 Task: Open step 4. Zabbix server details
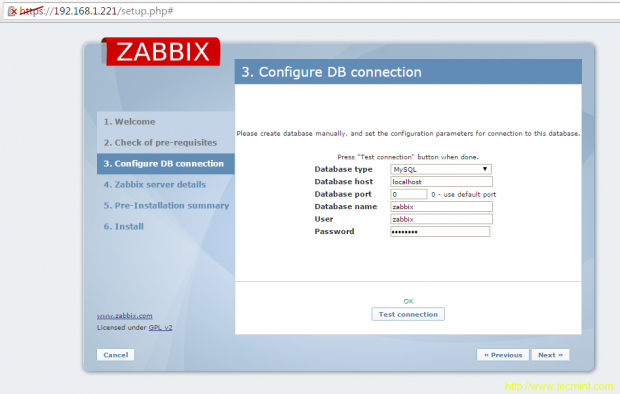tap(155, 185)
